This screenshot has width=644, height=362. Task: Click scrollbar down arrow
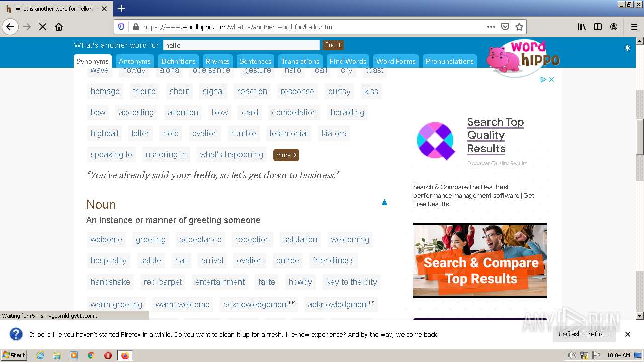(640, 316)
